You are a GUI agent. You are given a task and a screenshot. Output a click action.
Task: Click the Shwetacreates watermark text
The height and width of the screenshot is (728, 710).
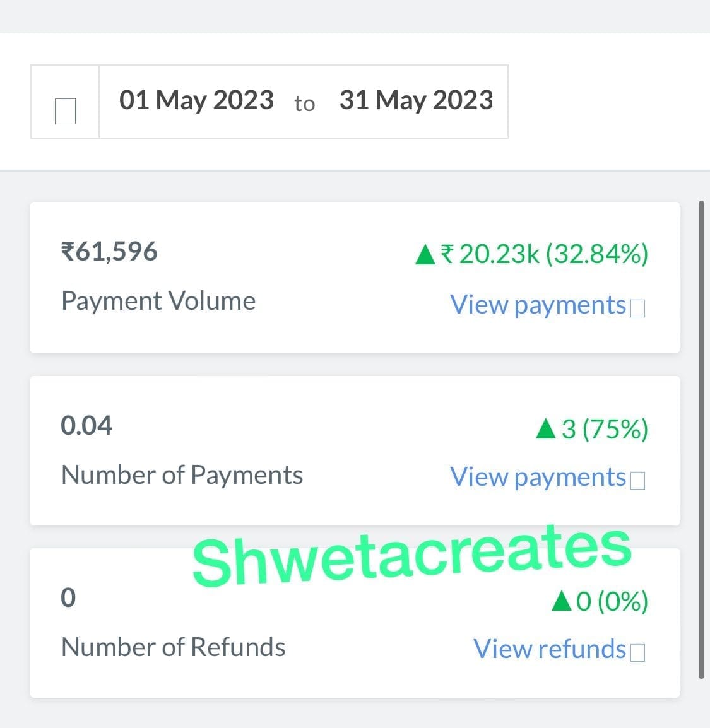coord(411,556)
